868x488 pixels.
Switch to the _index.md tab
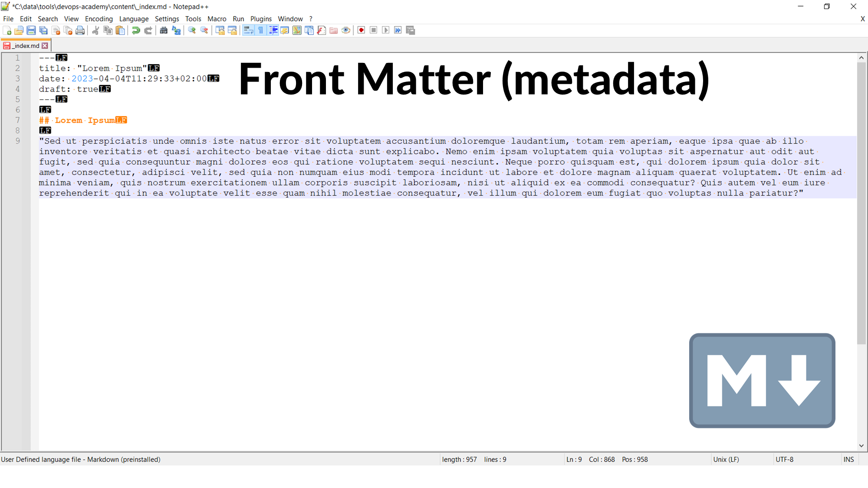26,46
